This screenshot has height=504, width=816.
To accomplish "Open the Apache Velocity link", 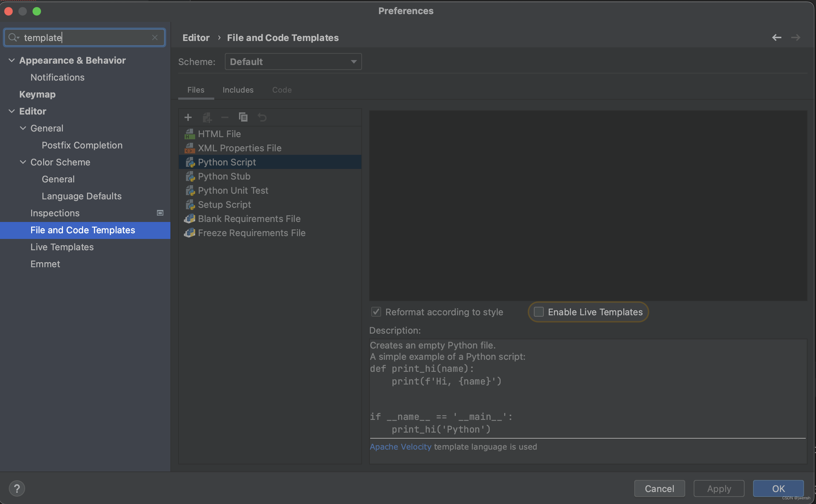I will coord(401,447).
